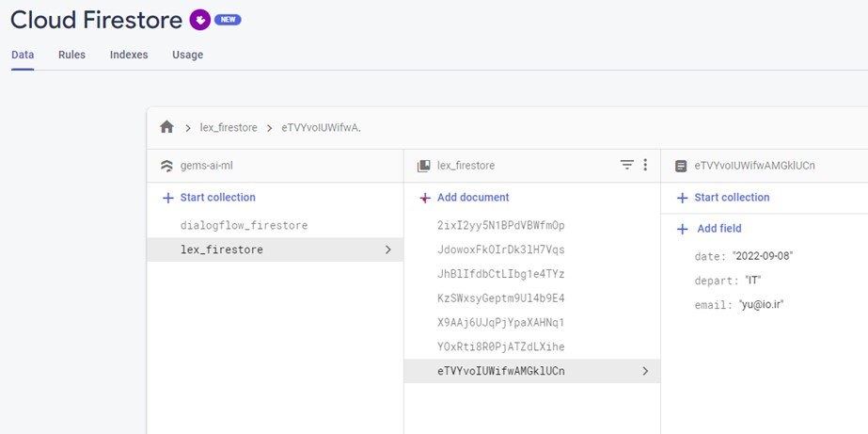Expand the eTVYvoIUWifwAMGklUCn document chevron

(645, 371)
